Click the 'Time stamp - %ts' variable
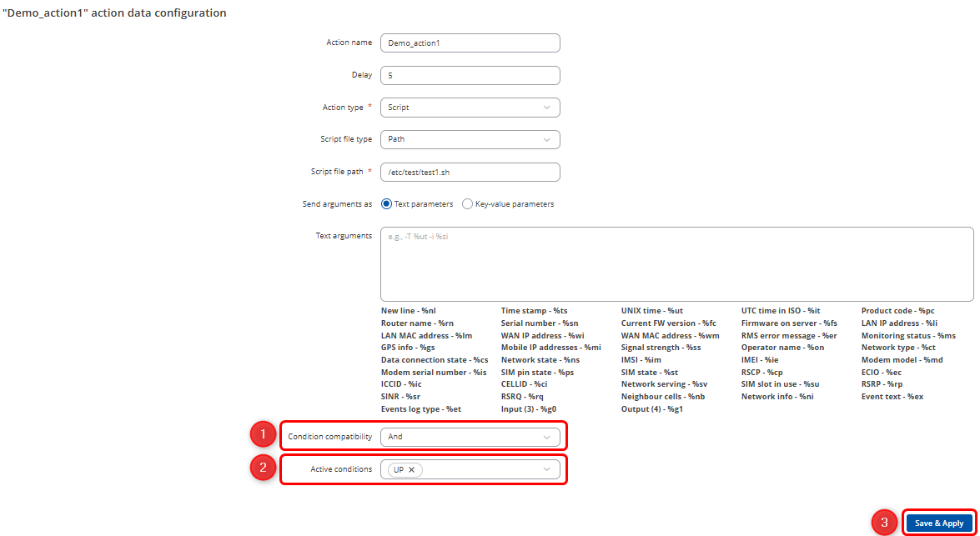Viewport: 980px width, 536px height. (534, 311)
